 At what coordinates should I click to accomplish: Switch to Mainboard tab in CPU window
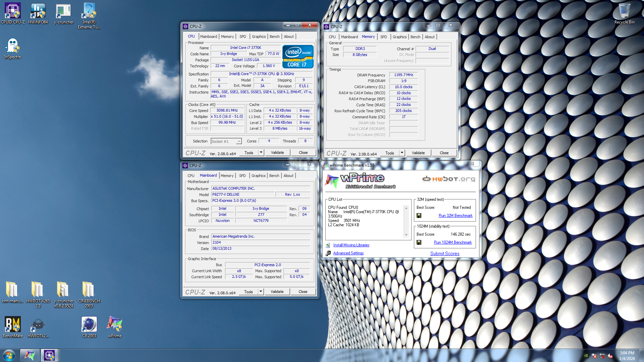209,37
